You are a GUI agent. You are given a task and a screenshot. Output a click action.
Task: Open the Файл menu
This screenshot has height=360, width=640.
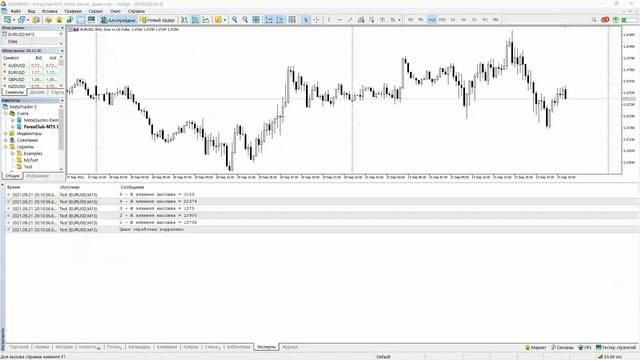[x=16, y=11]
